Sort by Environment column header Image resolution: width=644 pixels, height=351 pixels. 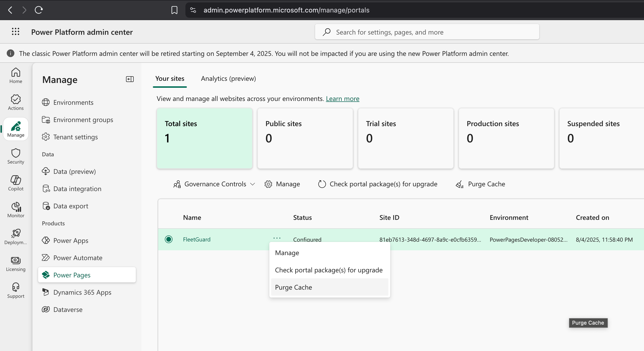[509, 217]
